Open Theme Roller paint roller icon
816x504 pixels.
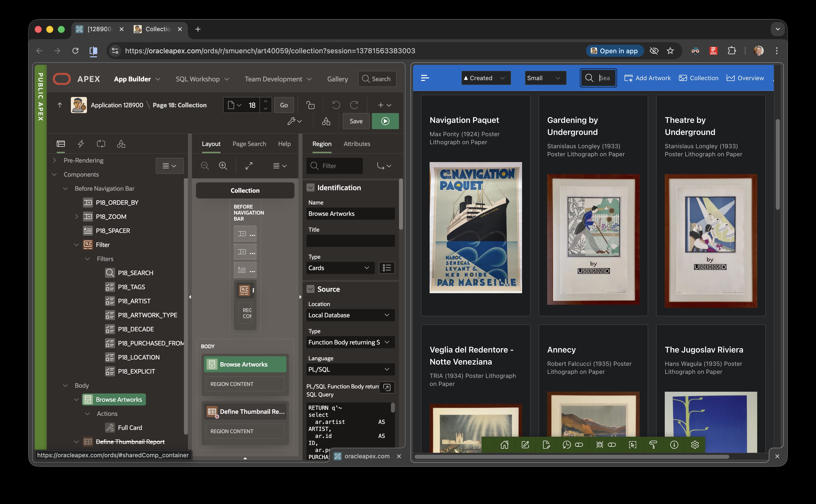tap(653, 445)
